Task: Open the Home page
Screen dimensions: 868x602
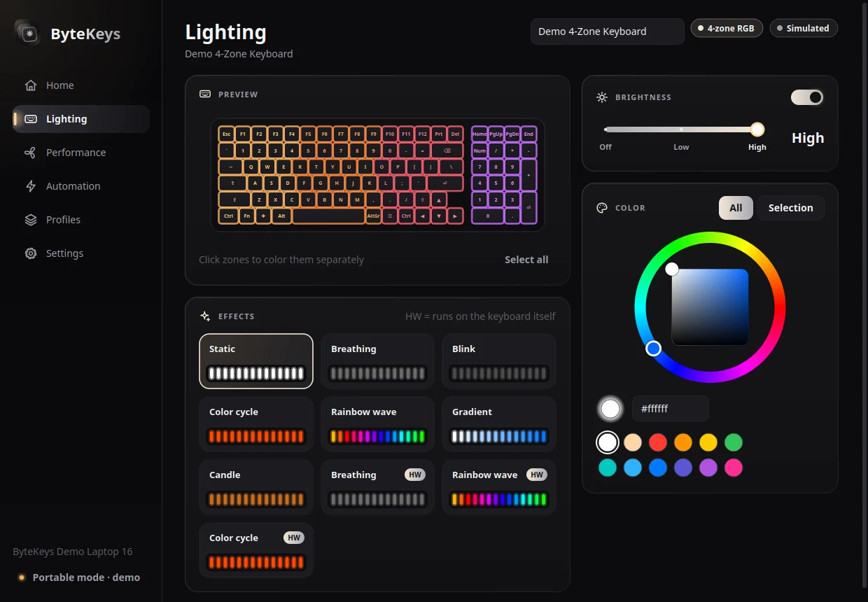Action: pos(80,85)
